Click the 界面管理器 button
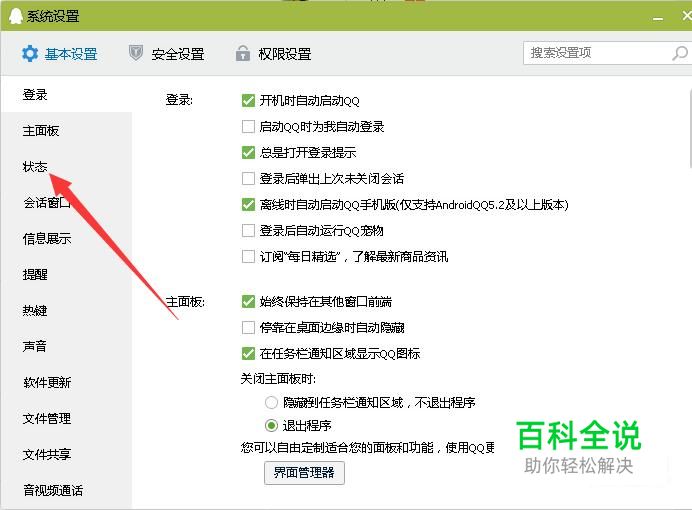Image resolution: width=692 pixels, height=510 pixels. [x=304, y=472]
